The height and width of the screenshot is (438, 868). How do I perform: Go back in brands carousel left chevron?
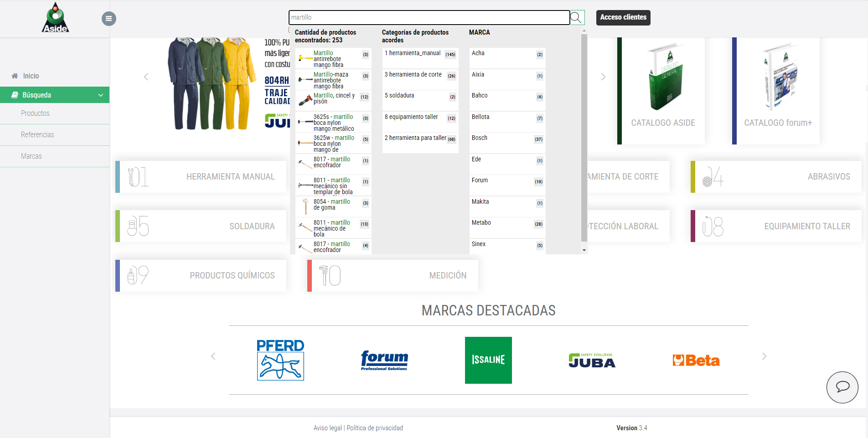click(213, 356)
